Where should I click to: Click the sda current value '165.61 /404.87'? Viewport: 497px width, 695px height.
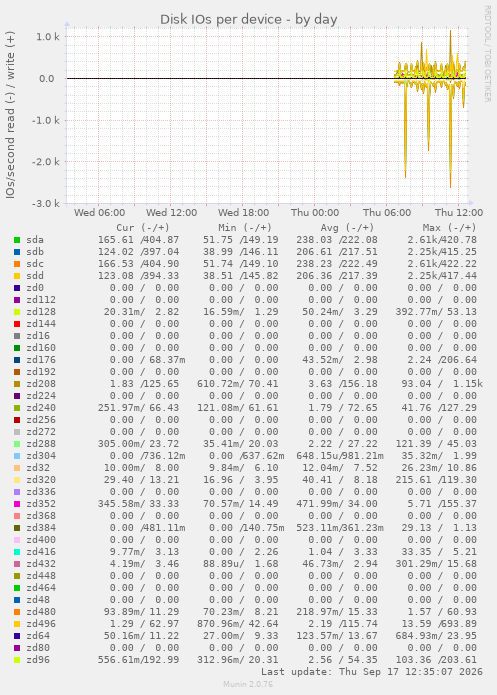click(x=138, y=240)
